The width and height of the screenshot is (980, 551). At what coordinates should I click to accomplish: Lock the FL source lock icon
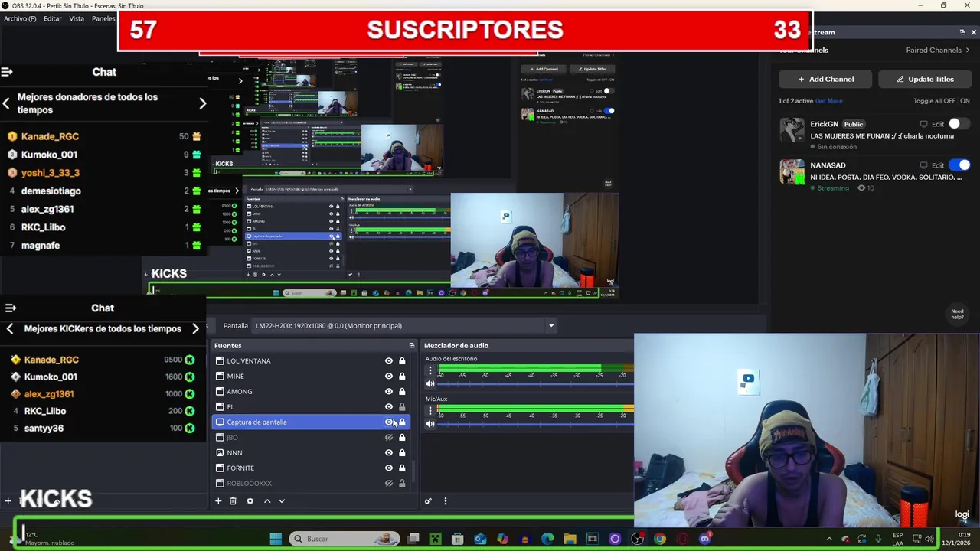[402, 407]
